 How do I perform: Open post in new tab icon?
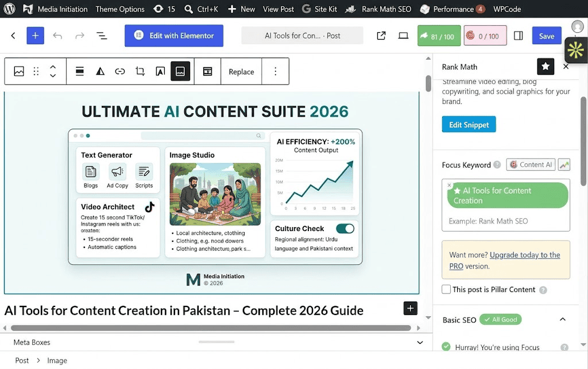coord(381,36)
